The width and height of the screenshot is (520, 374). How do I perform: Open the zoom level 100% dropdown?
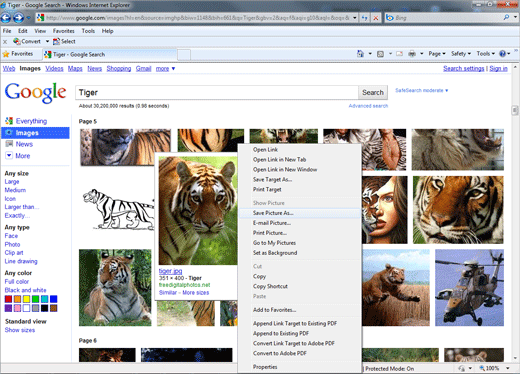pos(508,368)
